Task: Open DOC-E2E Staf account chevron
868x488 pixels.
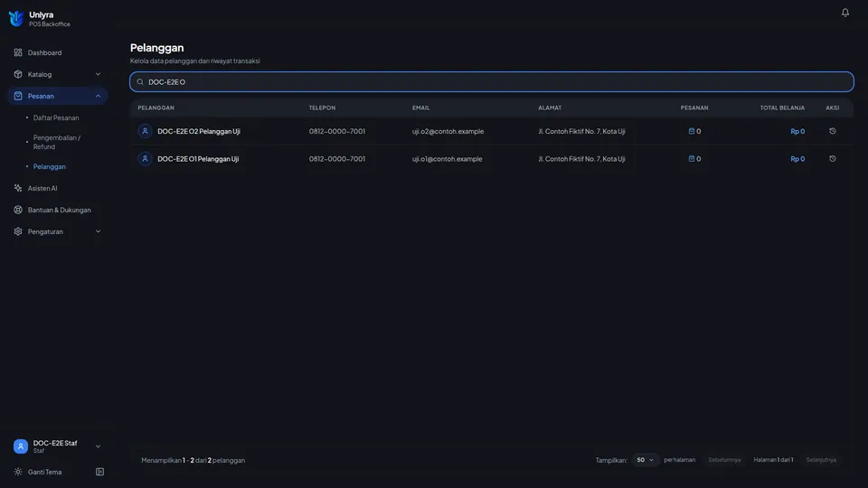Action: click(x=98, y=446)
